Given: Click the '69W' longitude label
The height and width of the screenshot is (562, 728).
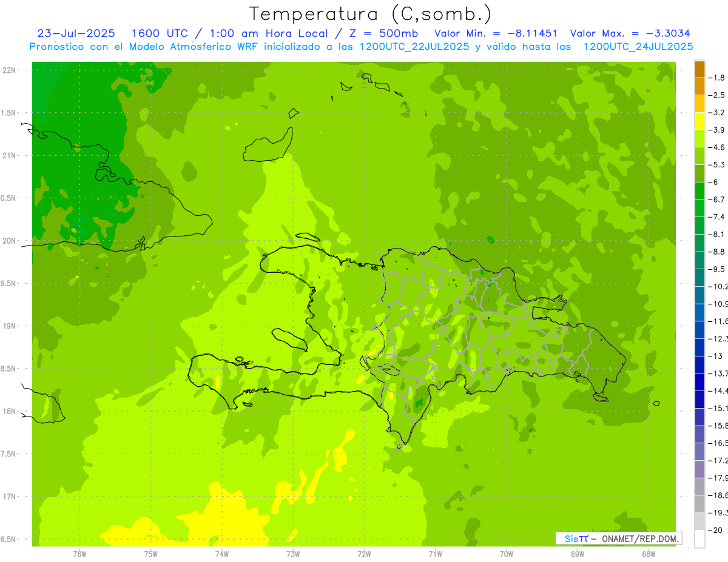Looking at the screenshot, I should (578, 554).
